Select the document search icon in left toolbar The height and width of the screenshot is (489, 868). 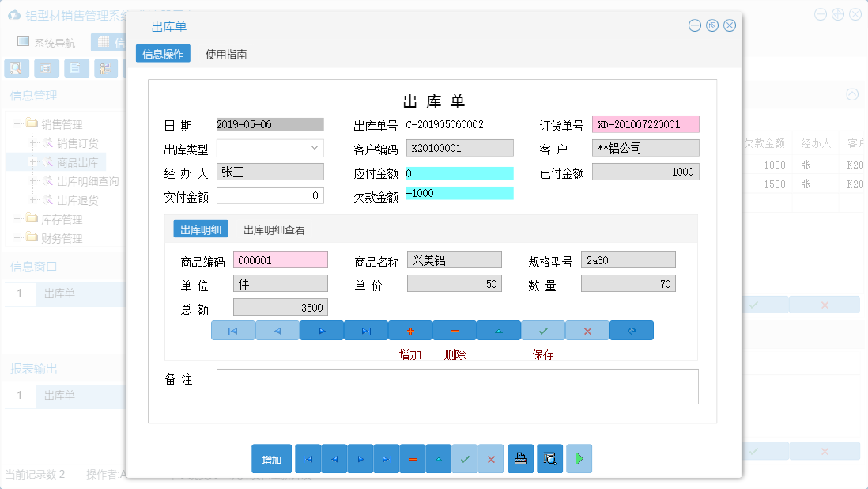pos(16,68)
